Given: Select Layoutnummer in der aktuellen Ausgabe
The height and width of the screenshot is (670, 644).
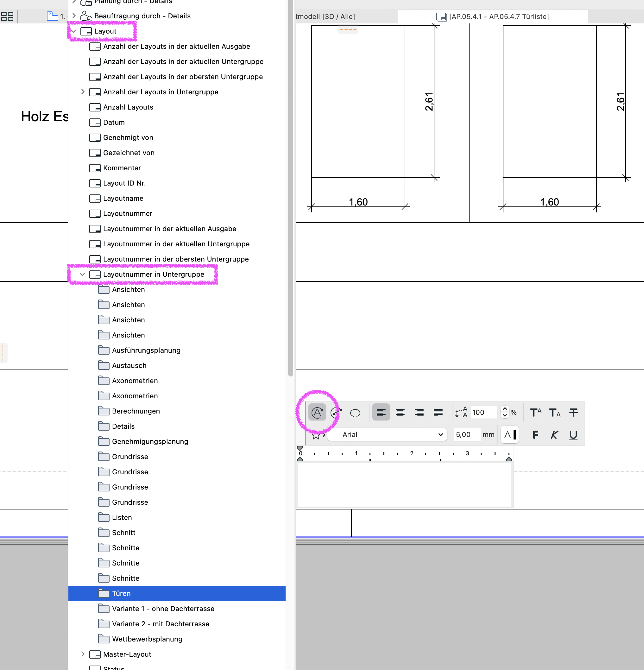Looking at the screenshot, I should coord(177,229).
